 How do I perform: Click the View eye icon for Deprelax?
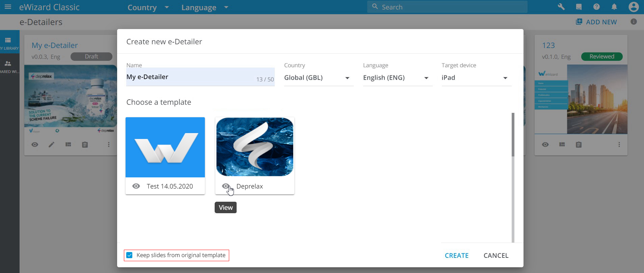[x=225, y=186]
